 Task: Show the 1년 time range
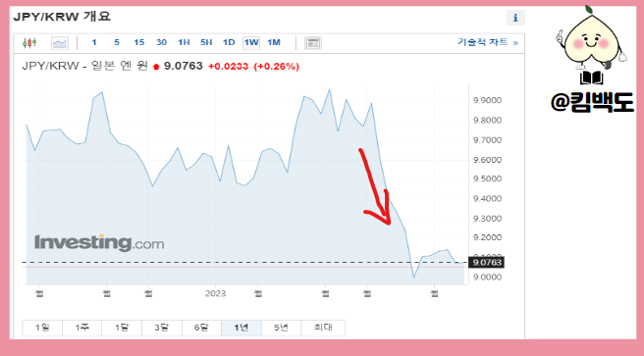[x=241, y=328]
